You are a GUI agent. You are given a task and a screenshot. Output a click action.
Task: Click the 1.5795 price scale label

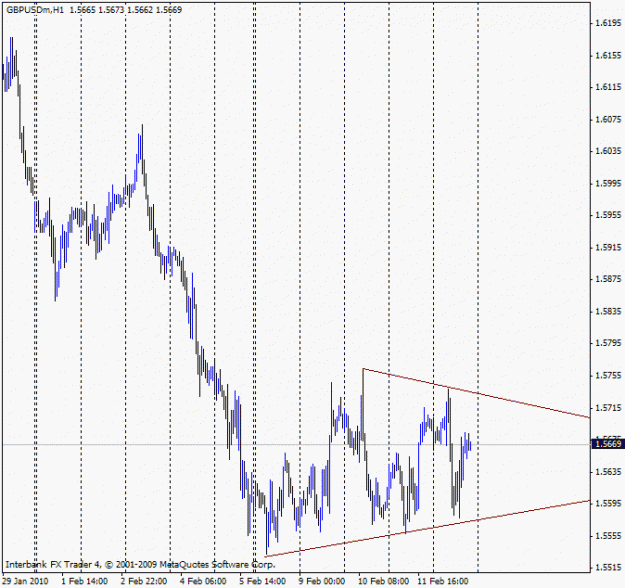click(608, 343)
